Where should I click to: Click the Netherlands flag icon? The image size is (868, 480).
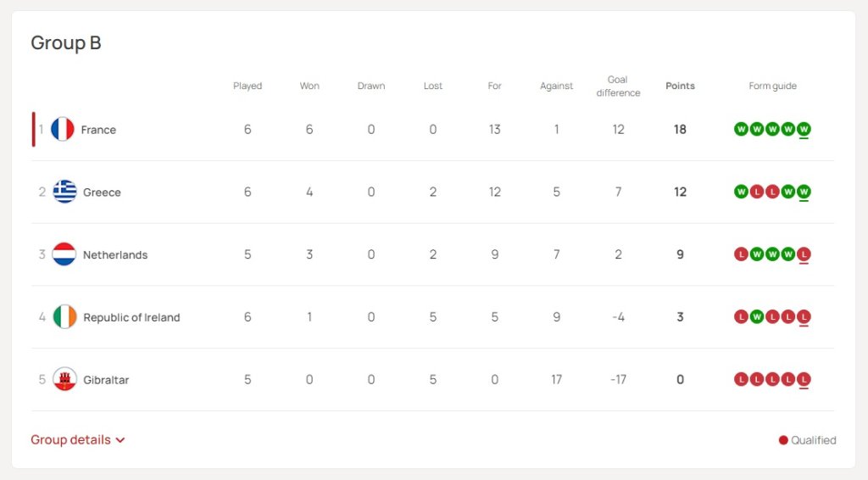point(64,254)
